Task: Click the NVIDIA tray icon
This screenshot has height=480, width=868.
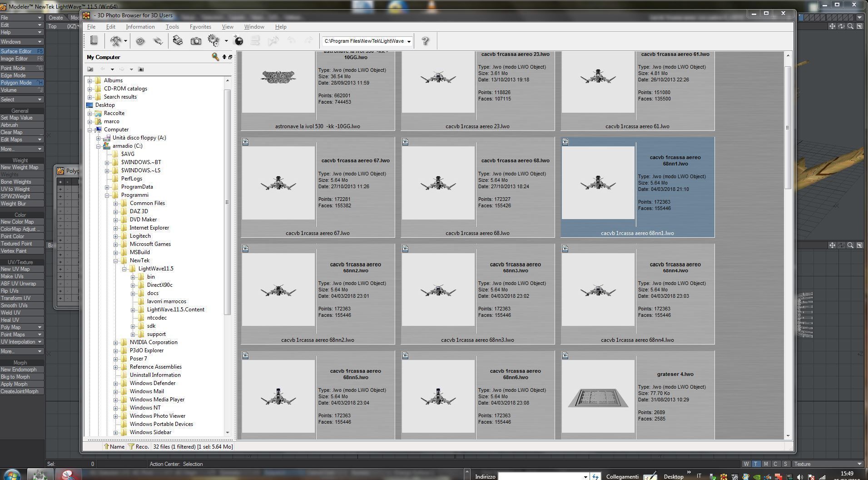Action: click(x=757, y=477)
